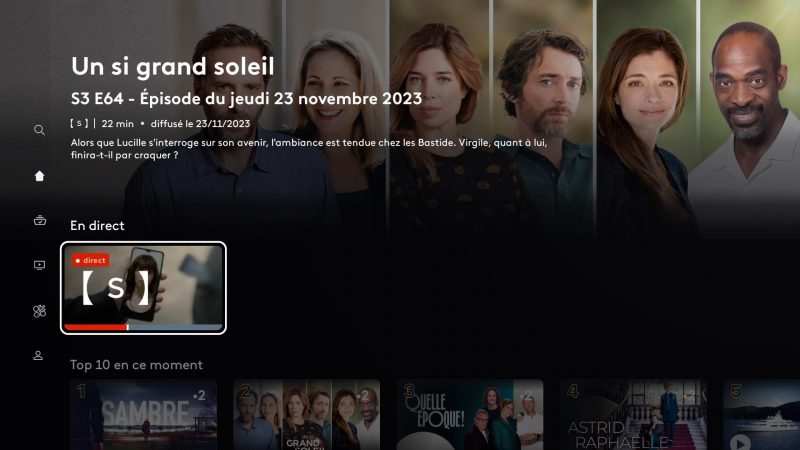This screenshot has width=800, height=450.
Task: Open the categories flower icon in sidebar
Action: pos(39,311)
